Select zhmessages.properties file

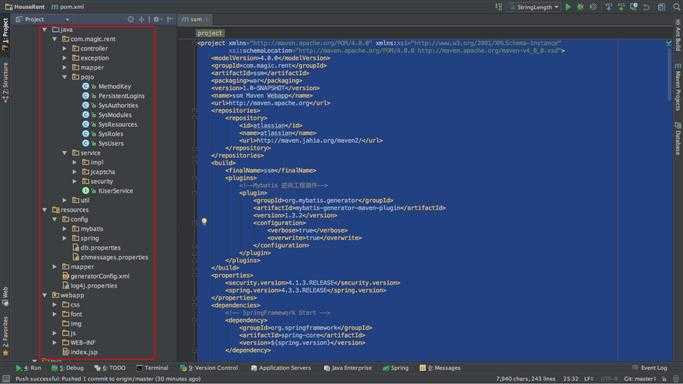(x=110, y=257)
